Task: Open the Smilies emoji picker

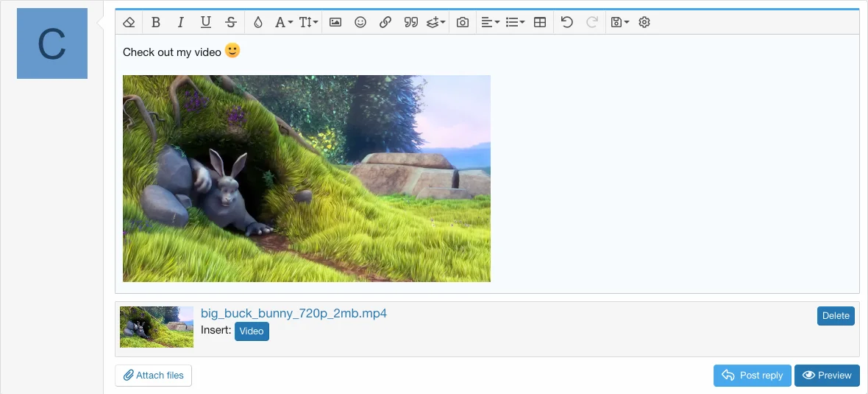Action: (x=360, y=22)
